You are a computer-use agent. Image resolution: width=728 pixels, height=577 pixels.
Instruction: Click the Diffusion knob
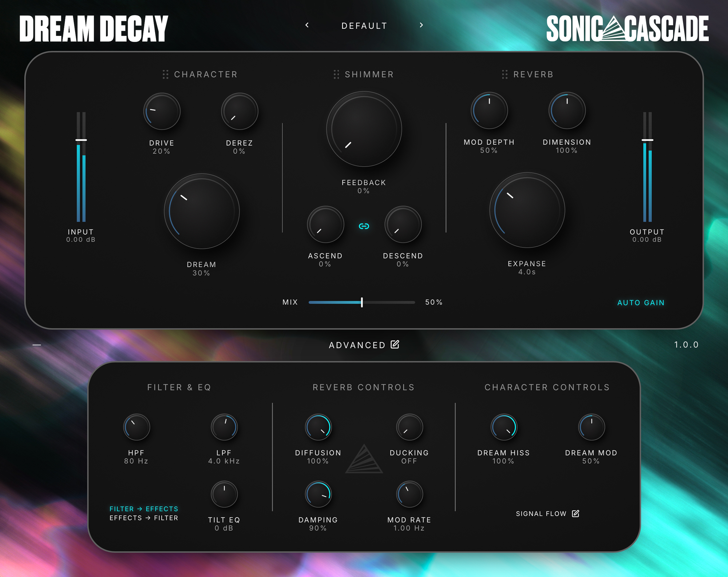click(318, 427)
